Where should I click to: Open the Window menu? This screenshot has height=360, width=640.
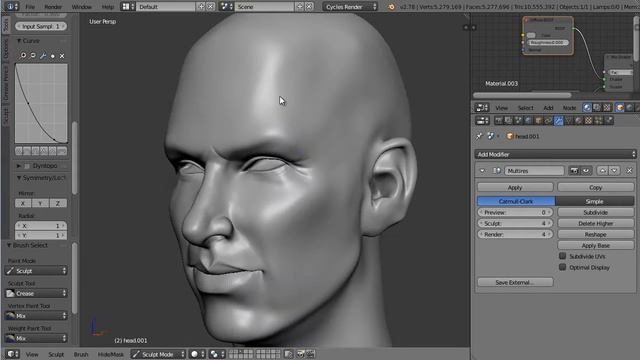point(82,7)
